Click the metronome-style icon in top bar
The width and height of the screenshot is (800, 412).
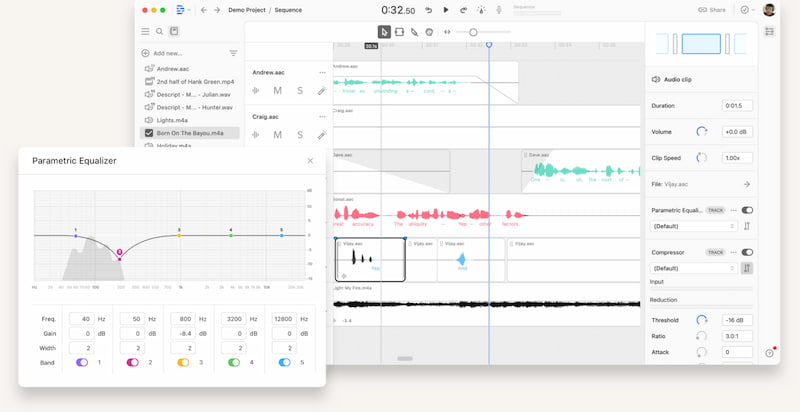(481, 10)
